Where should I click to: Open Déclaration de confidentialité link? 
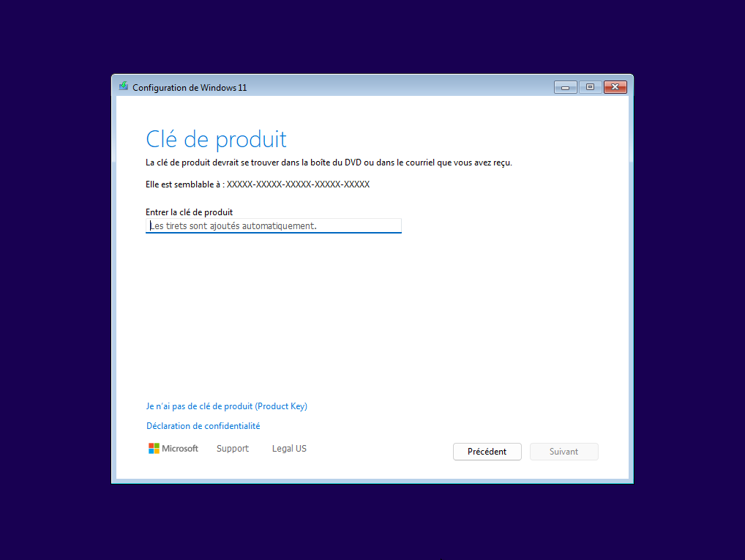203,426
